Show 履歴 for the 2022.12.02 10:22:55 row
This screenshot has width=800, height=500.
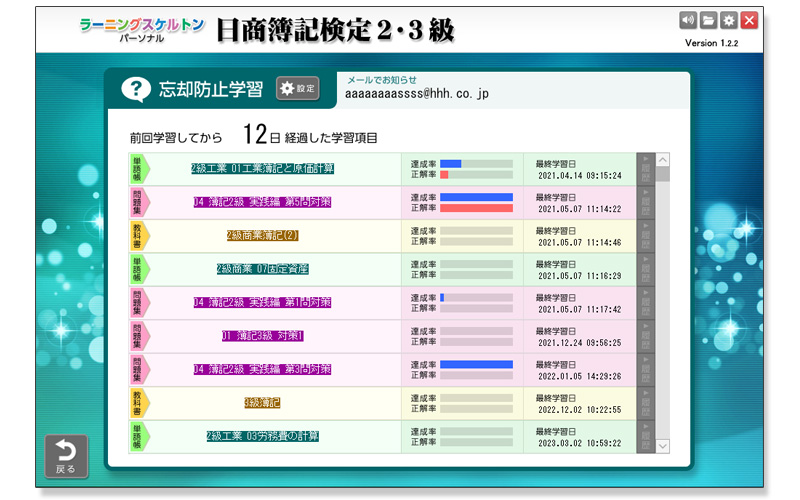(x=645, y=403)
